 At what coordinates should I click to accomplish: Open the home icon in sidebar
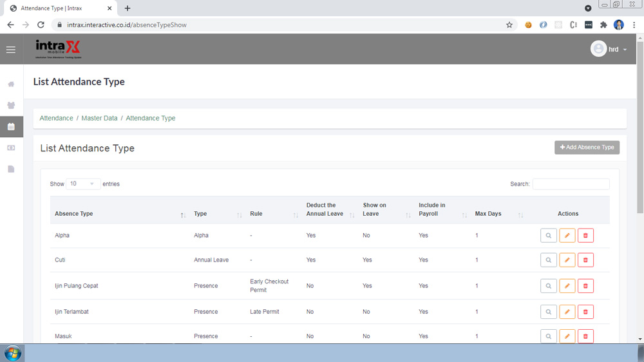[x=11, y=84]
